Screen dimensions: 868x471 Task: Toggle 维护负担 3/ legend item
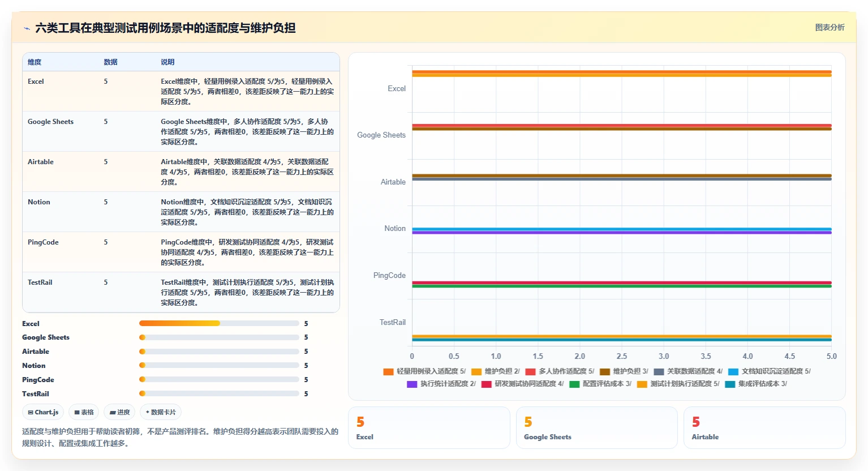624,371
